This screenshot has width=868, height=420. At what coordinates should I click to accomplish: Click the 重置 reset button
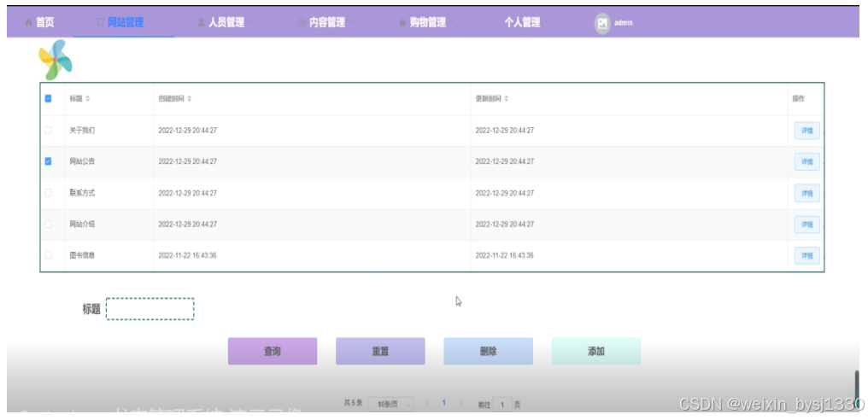coord(380,352)
